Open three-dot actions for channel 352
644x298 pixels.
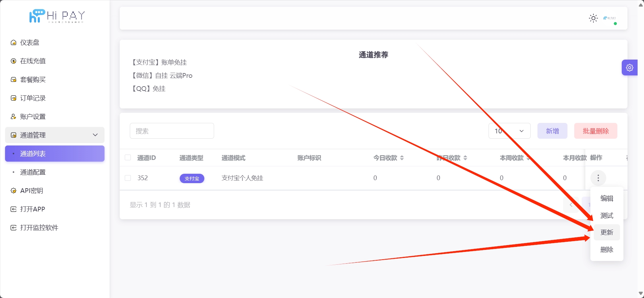(598, 178)
